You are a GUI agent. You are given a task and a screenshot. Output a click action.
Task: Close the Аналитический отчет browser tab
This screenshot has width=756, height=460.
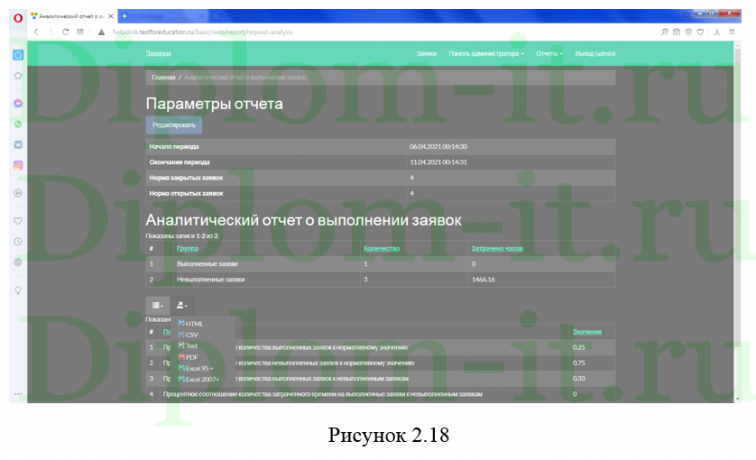point(111,16)
